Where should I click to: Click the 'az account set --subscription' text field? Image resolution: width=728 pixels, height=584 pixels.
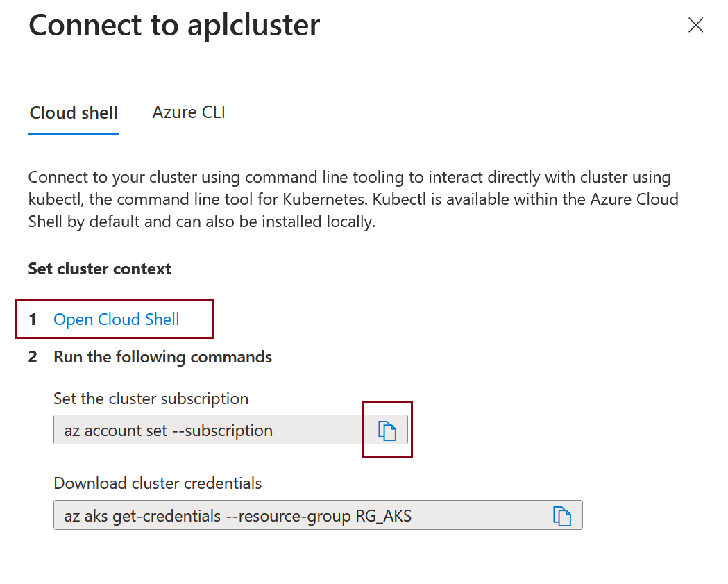tap(208, 430)
